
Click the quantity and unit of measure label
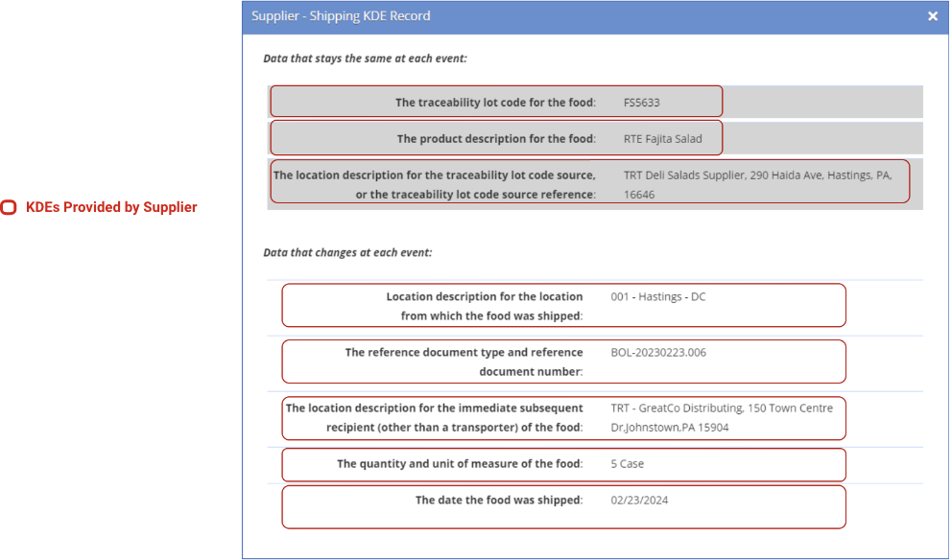point(459,464)
